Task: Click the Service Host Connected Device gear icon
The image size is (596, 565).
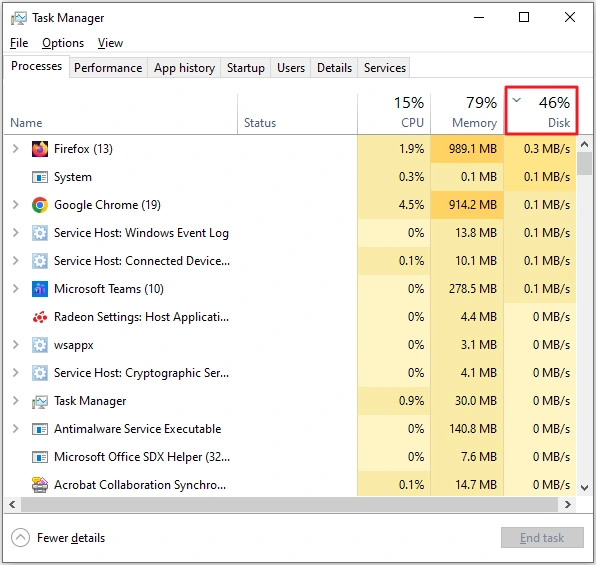Action: tap(40, 261)
